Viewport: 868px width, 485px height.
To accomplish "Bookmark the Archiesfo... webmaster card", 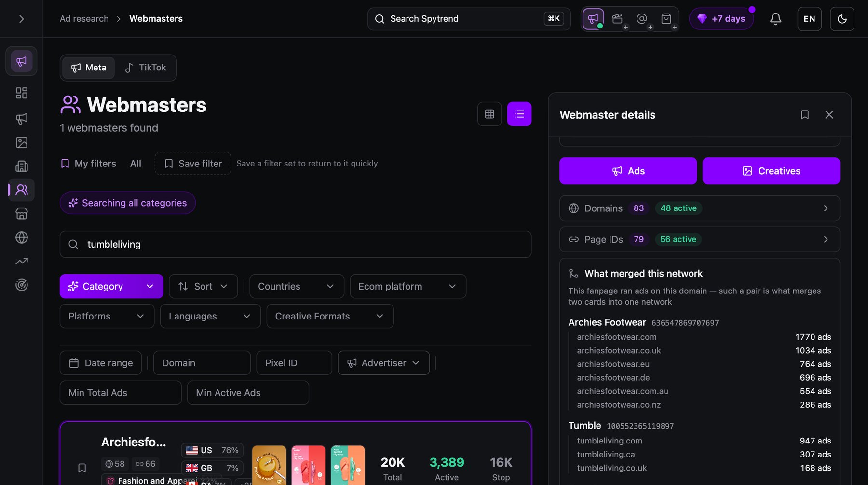I will (82, 468).
